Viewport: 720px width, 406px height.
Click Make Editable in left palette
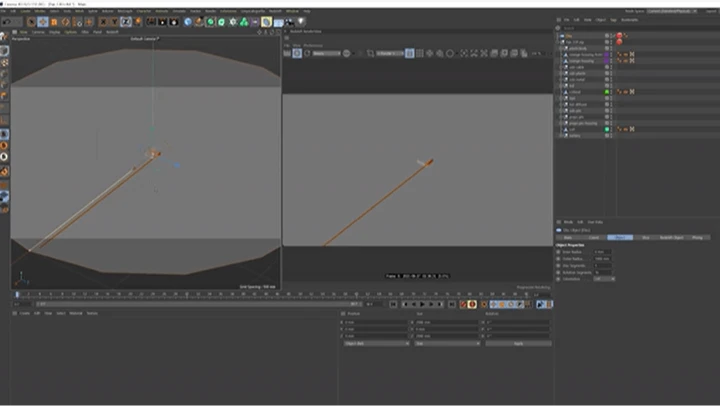point(4,37)
